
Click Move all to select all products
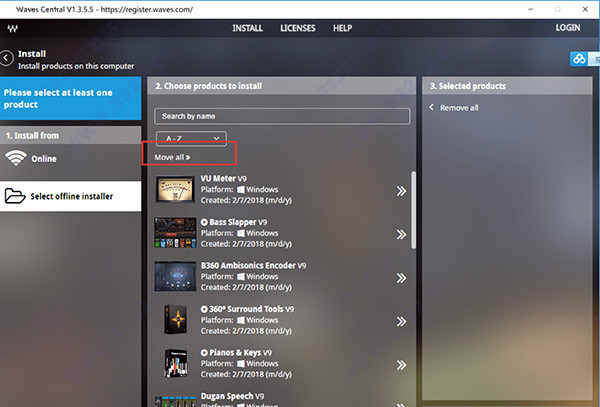click(x=173, y=157)
